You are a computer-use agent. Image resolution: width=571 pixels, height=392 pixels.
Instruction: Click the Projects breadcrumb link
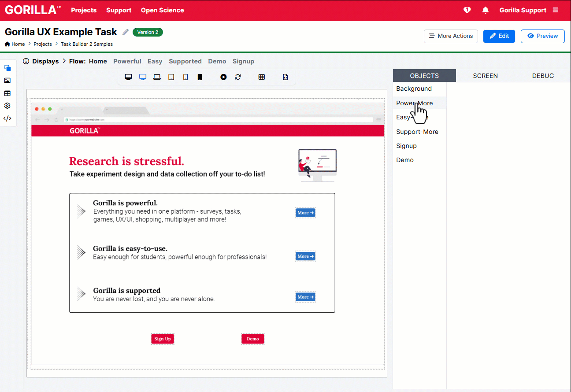coord(43,44)
